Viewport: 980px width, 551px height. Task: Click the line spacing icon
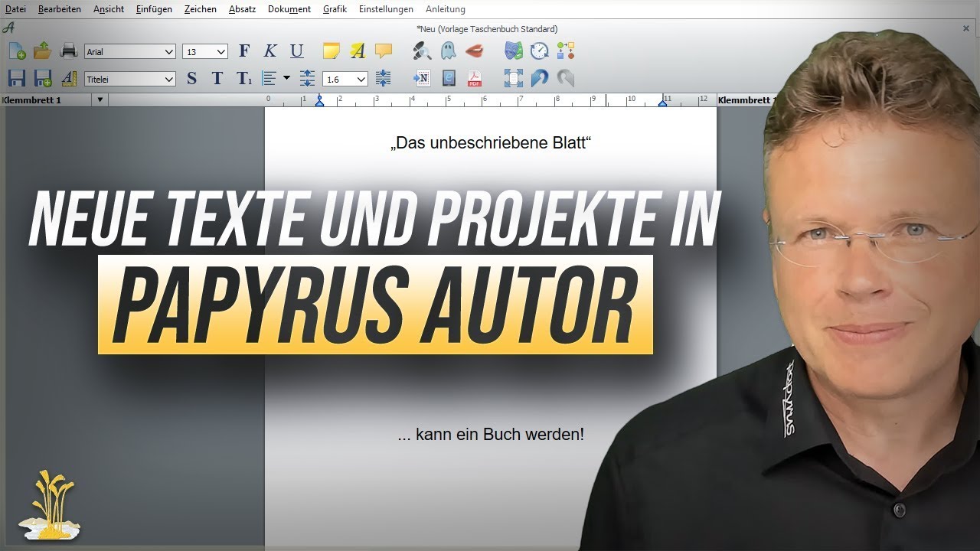pyautogui.click(x=307, y=78)
